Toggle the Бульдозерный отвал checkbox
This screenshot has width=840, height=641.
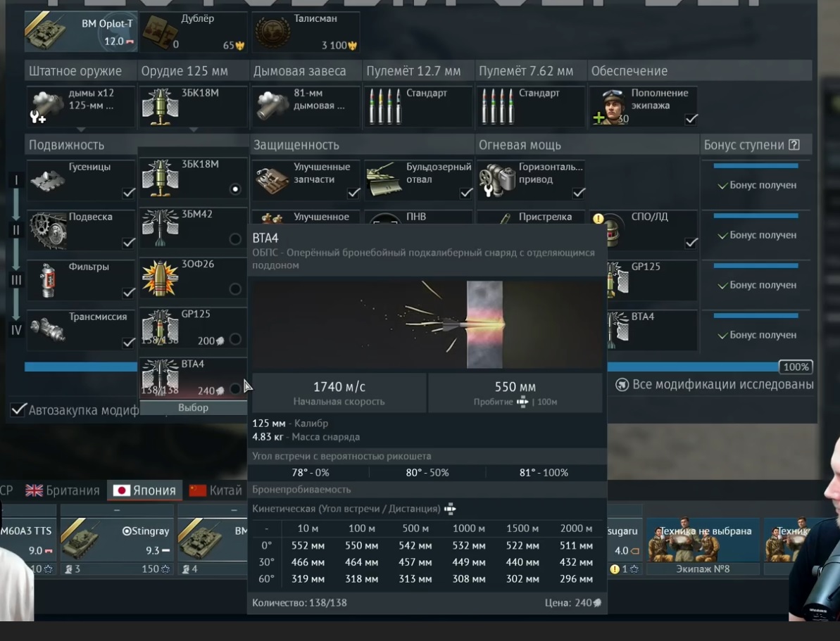(466, 193)
